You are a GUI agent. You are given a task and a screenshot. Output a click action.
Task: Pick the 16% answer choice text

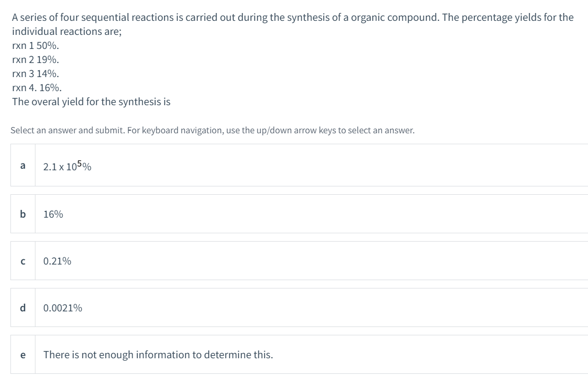53,214
